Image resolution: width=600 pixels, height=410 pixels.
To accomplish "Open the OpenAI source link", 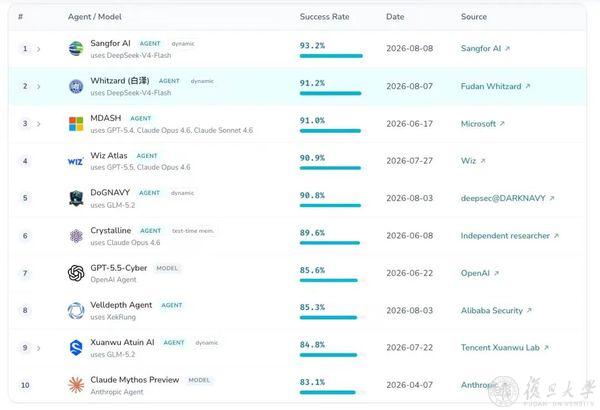I will 475,273.
